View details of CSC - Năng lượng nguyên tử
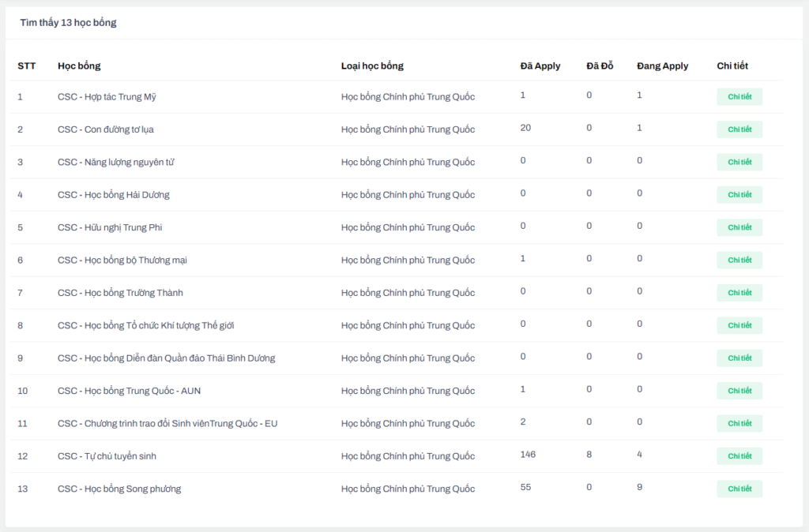The width and height of the screenshot is (809, 532). 739,162
